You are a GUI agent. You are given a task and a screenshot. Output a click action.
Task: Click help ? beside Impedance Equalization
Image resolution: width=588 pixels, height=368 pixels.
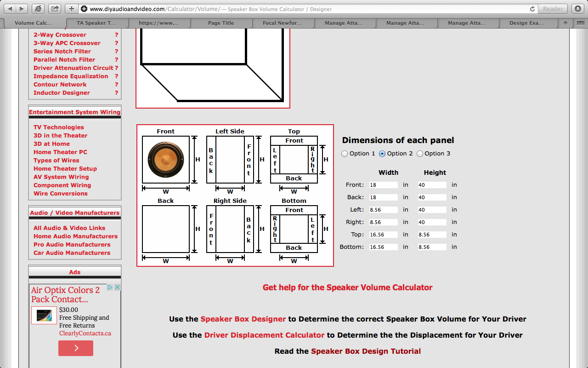(117, 76)
